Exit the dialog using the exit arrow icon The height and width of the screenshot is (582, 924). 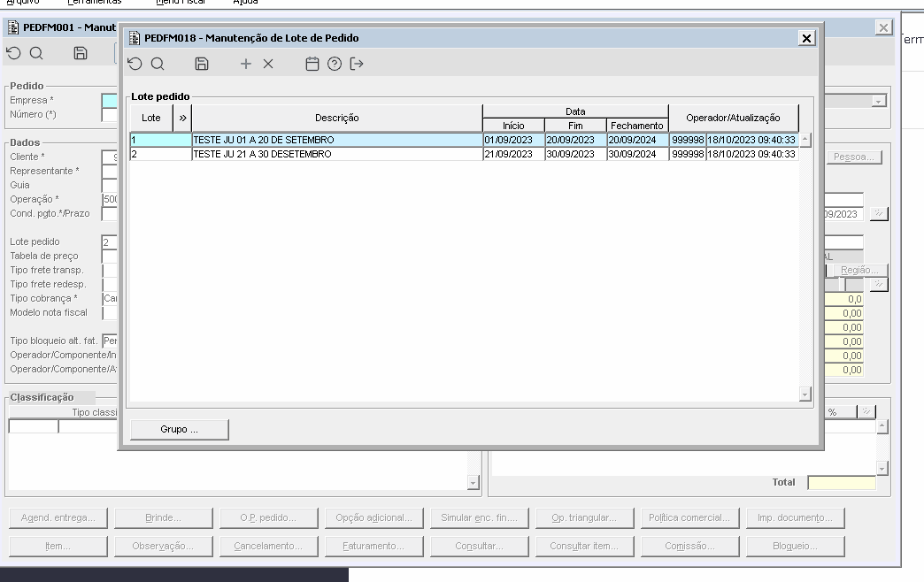coord(357,64)
